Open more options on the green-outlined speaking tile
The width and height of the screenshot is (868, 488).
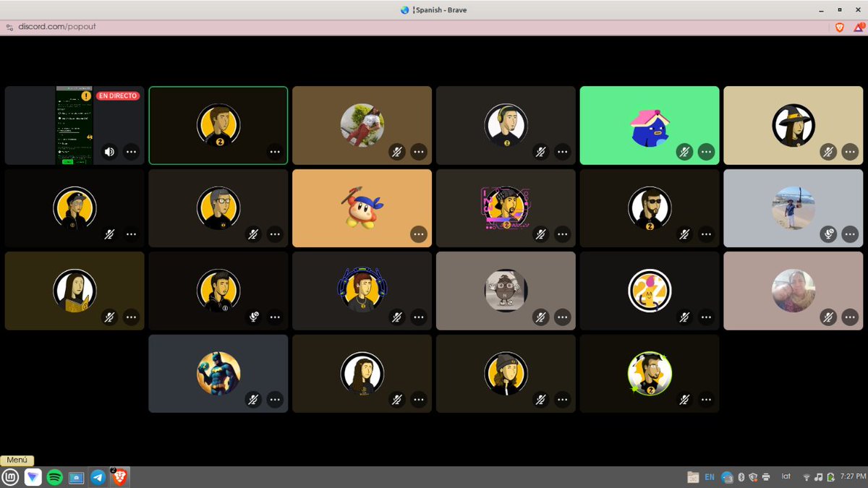coord(275,152)
